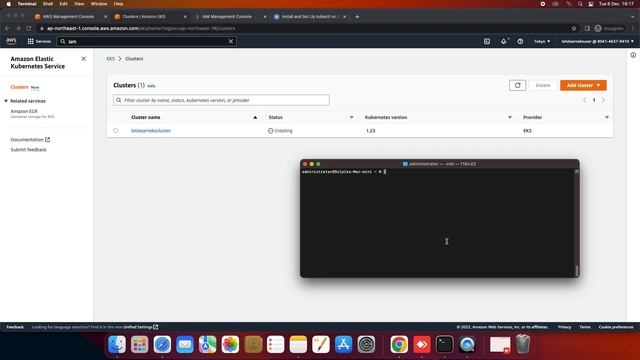Open AWS CloudShell icon

(x=487, y=41)
